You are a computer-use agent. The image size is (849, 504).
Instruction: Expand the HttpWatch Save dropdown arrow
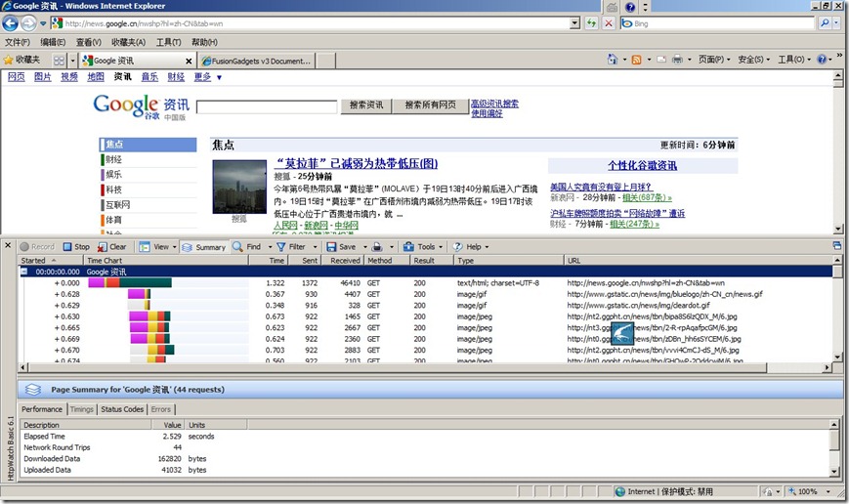click(365, 247)
